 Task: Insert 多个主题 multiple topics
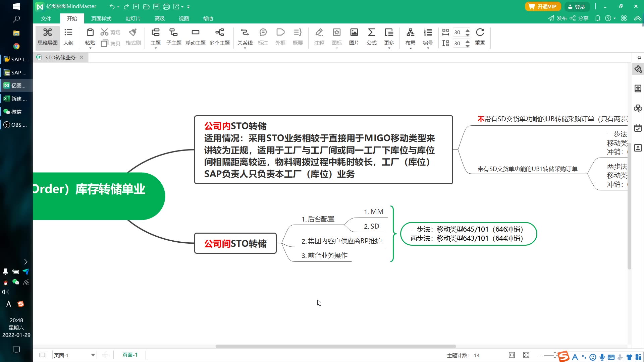[x=220, y=37]
